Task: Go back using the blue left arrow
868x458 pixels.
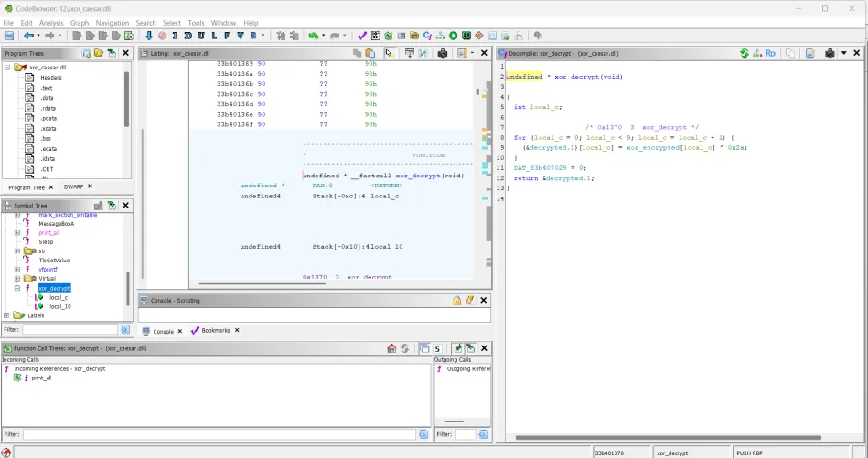Action: click(28, 36)
